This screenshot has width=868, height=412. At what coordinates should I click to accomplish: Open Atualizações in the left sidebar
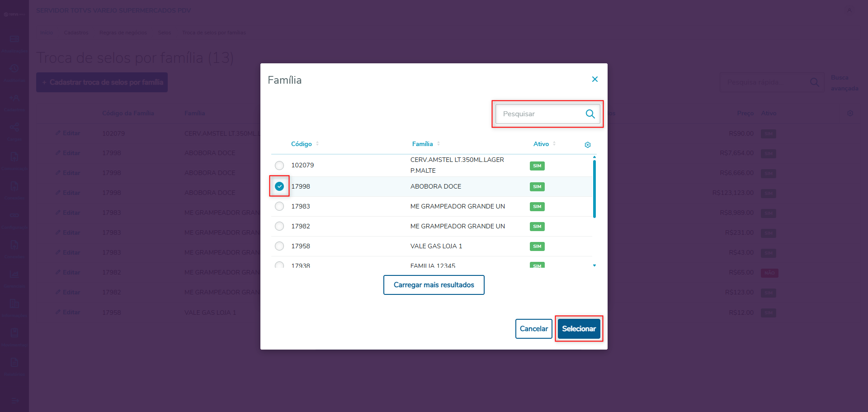pos(14,44)
